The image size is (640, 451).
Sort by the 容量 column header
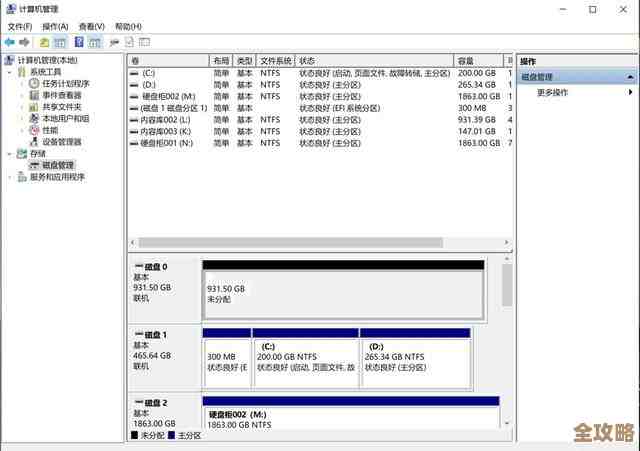pos(478,61)
